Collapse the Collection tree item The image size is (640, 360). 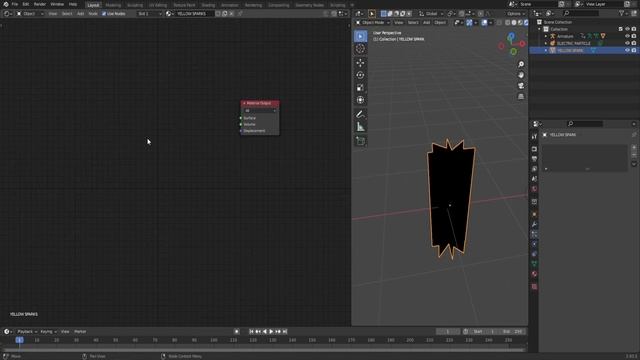539,29
